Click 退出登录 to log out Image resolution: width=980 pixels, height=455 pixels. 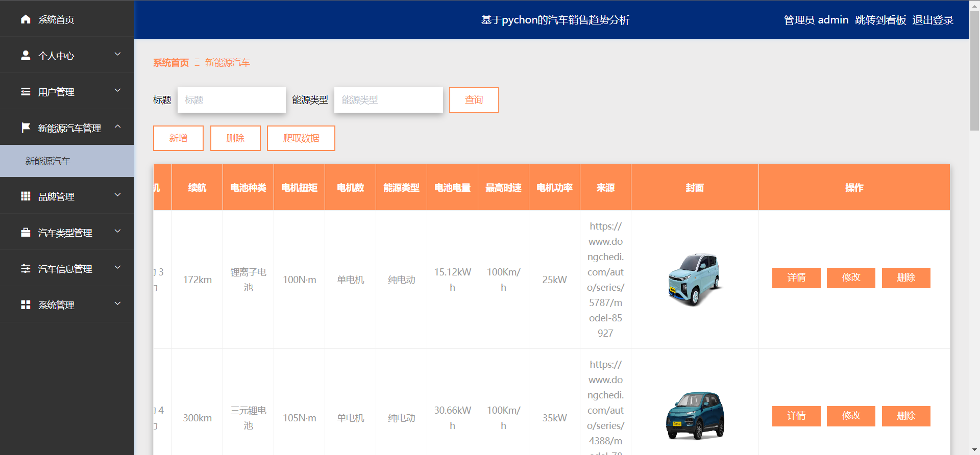(933, 20)
